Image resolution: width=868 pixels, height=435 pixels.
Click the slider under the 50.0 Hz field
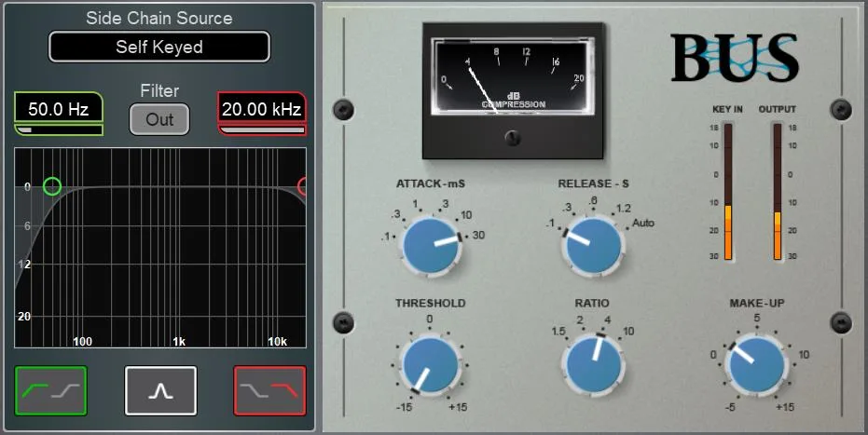pos(59,129)
